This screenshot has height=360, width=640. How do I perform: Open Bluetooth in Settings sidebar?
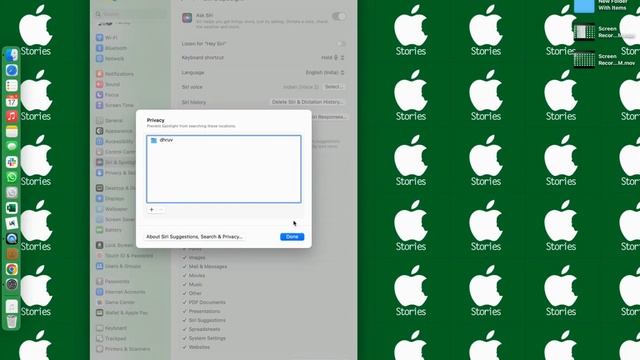(x=111, y=48)
